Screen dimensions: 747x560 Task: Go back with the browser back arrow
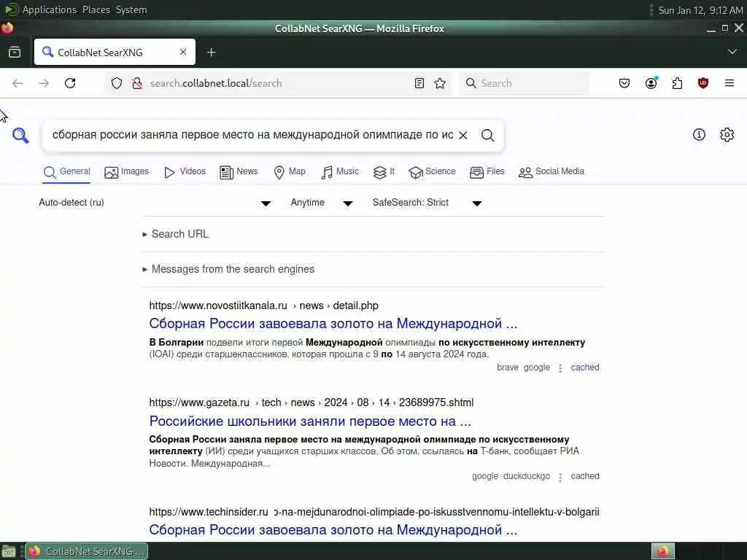(18, 83)
